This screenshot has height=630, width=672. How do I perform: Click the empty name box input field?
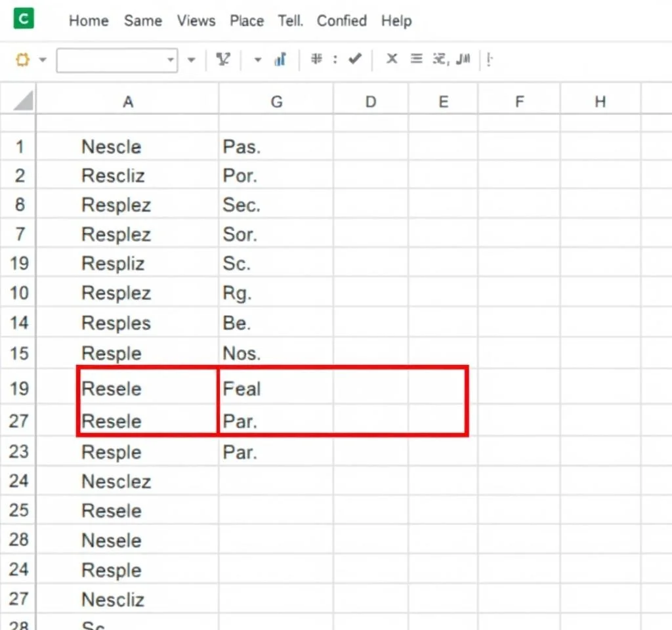pos(112,60)
